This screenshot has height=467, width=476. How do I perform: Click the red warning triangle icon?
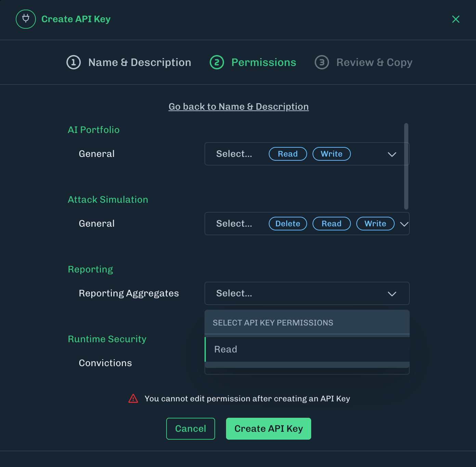[133, 399]
